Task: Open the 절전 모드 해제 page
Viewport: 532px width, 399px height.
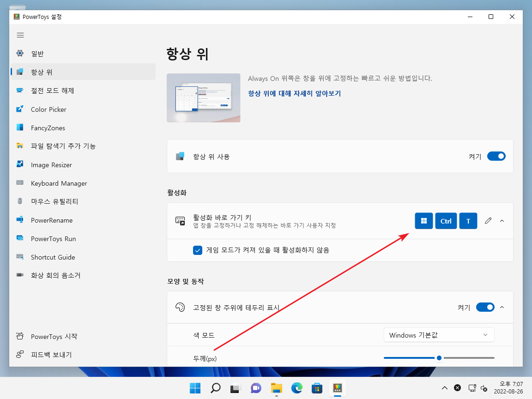Action: click(83, 91)
